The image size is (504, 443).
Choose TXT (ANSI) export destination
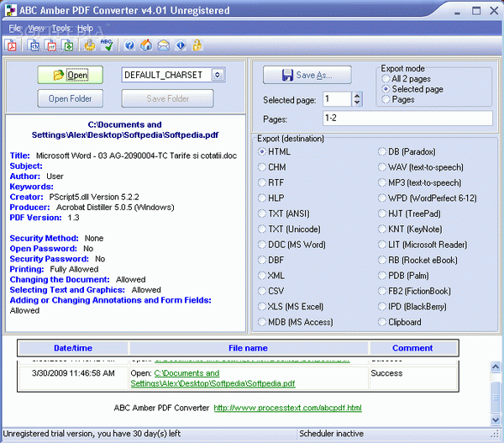tap(284, 214)
